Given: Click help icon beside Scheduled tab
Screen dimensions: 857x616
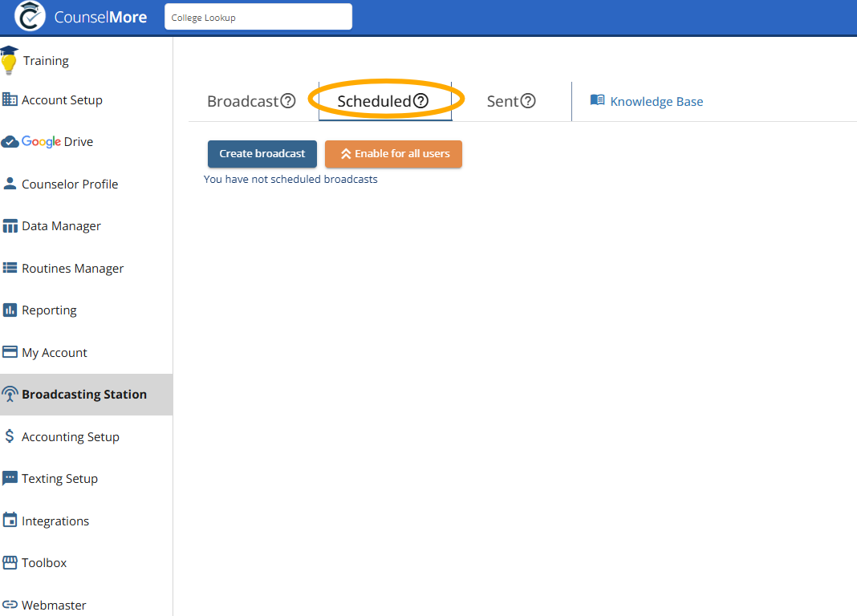Looking at the screenshot, I should click(x=420, y=101).
